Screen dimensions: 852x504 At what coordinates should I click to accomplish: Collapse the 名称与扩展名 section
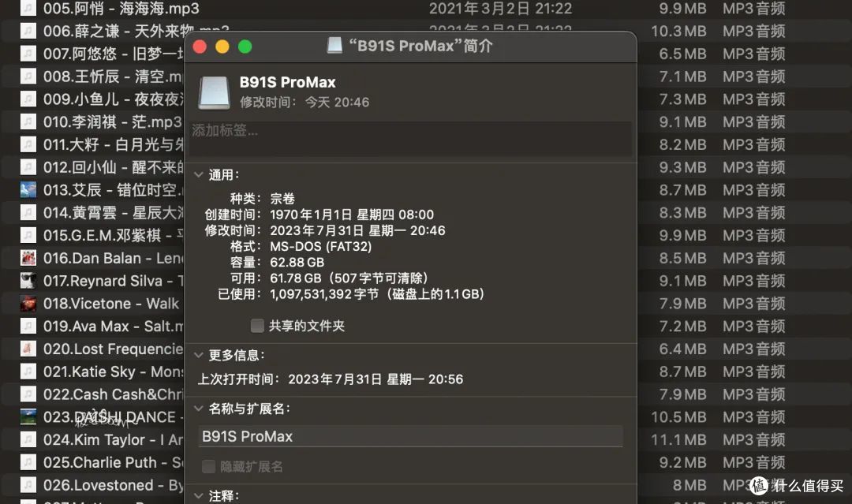click(x=198, y=409)
